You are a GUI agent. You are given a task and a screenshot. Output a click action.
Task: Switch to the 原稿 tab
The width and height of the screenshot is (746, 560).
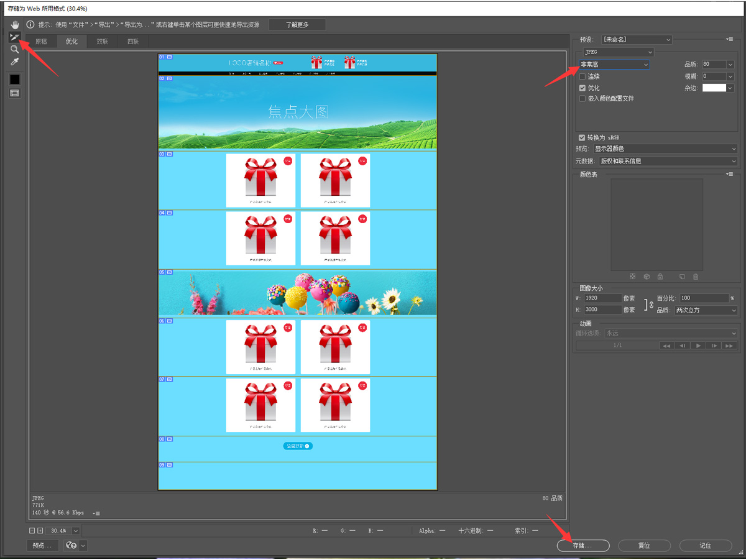click(x=41, y=42)
